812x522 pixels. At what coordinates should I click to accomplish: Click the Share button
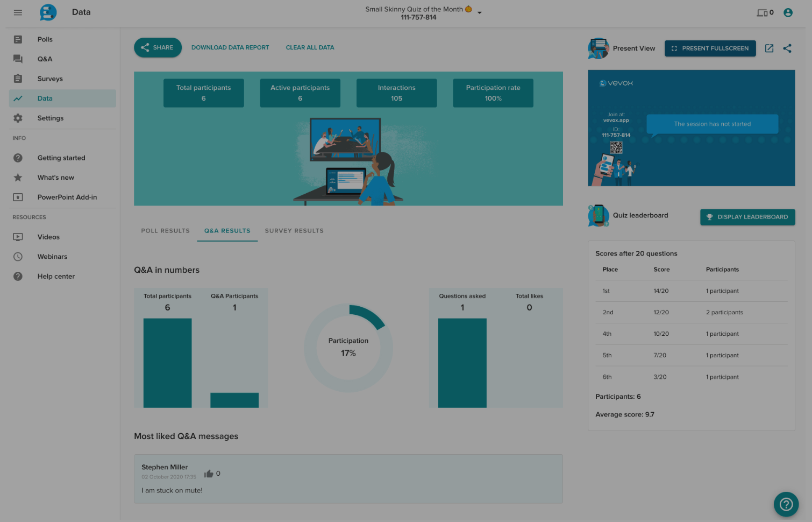(158, 47)
